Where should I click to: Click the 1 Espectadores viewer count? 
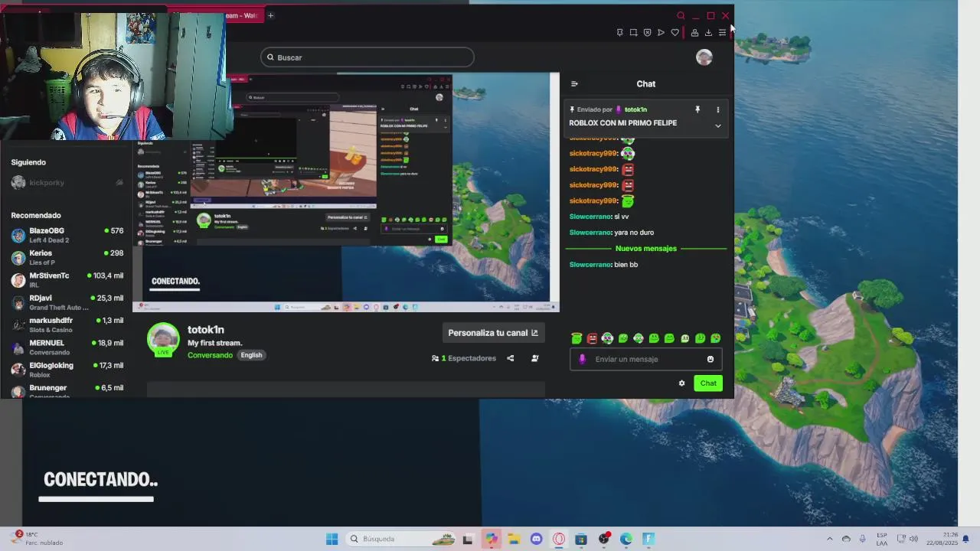point(464,358)
